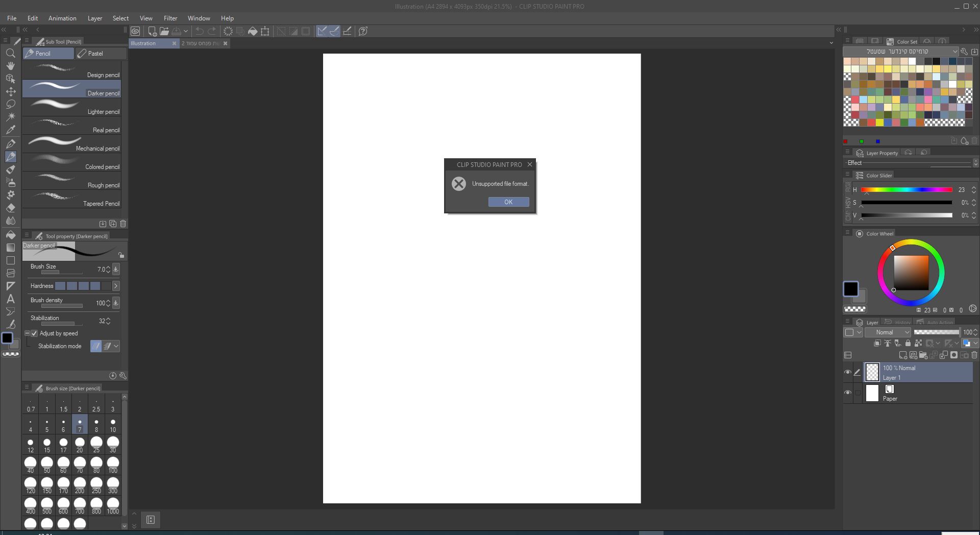The width and height of the screenshot is (980, 535).
Task: Open Clip Studio launcher icon
Action: click(x=135, y=31)
